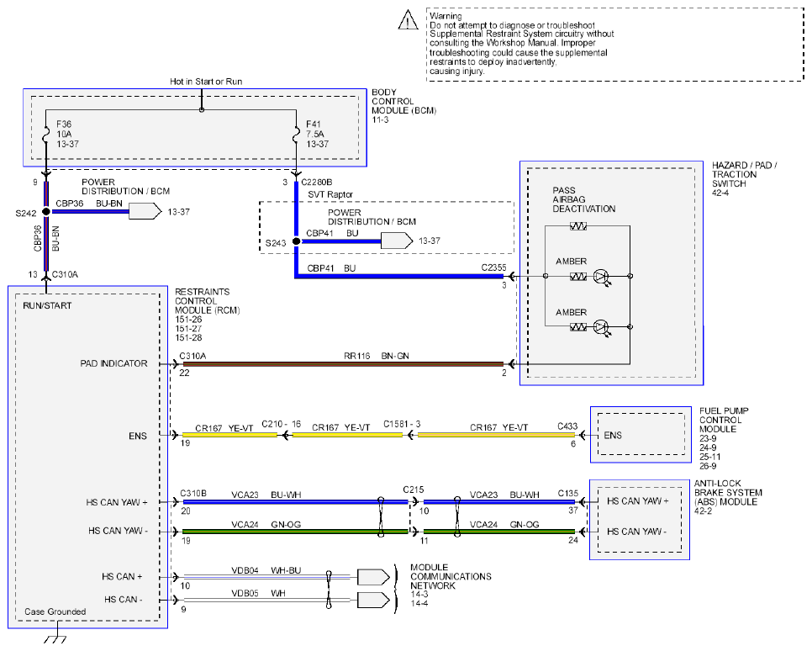Click connector label C135

click(x=568, y=493)
